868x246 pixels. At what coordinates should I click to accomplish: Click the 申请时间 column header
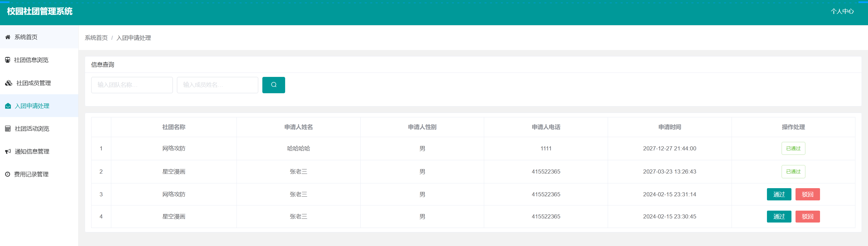[x=670, y=127]
